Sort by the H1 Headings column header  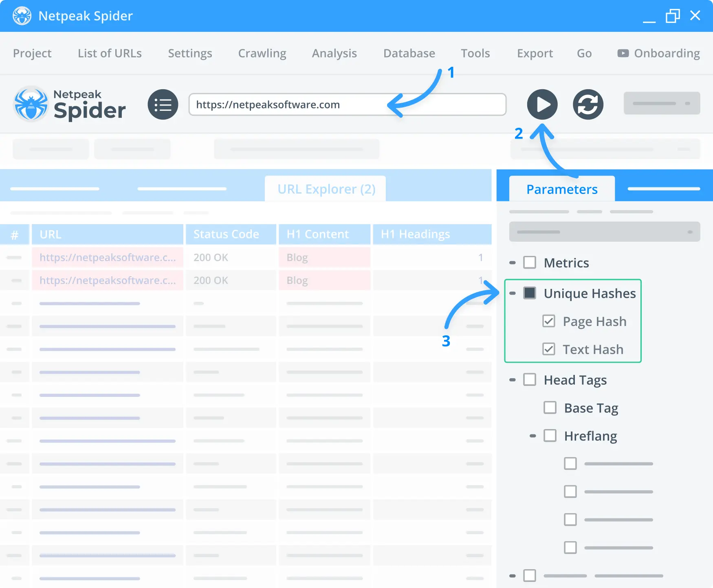point(432,234)
